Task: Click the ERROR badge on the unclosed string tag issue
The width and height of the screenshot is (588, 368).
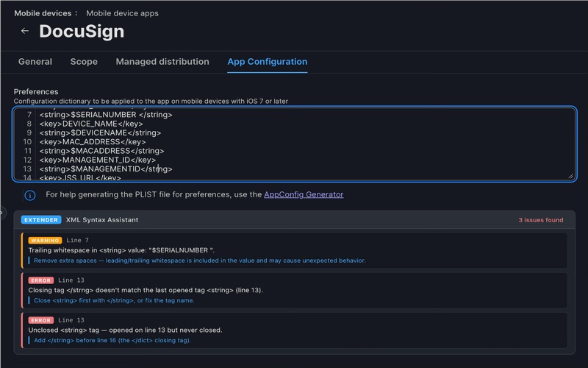Action: pyautogui.click(x=41, y=320)
